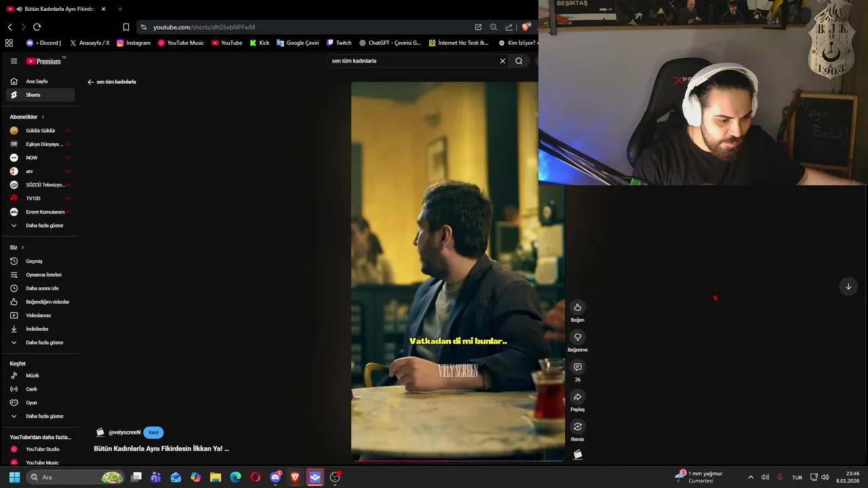Image resolution: width=868 pixels, height=488 pixels.
Task: Open the weather widget 1 mm yağmur
Action: (698, 477)
